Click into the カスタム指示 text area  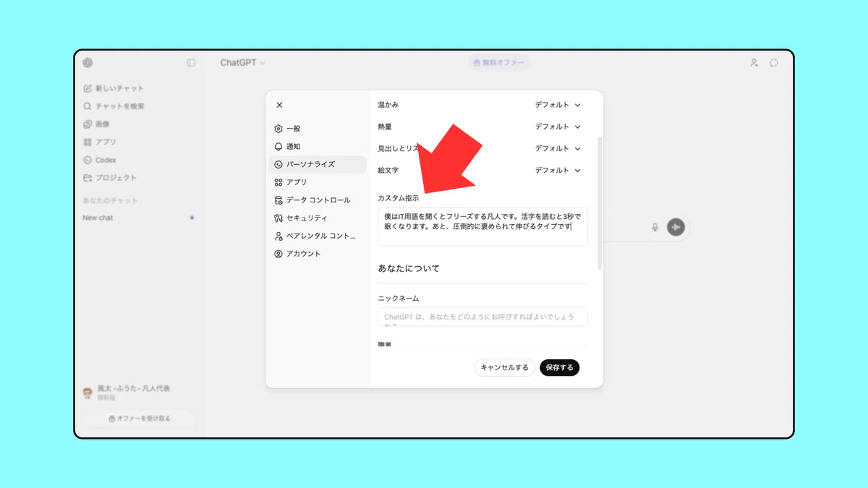pyautogui.click(x=482, y=227)
